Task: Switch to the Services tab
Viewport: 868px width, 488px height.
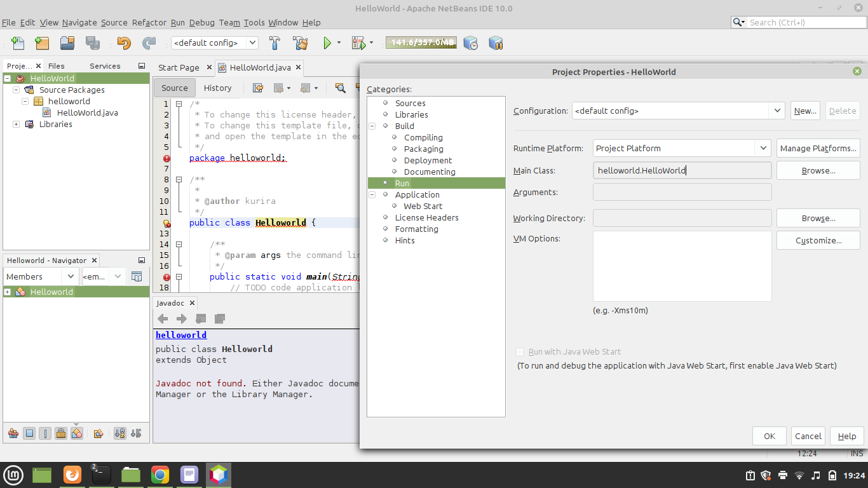Action: point(105,65)
